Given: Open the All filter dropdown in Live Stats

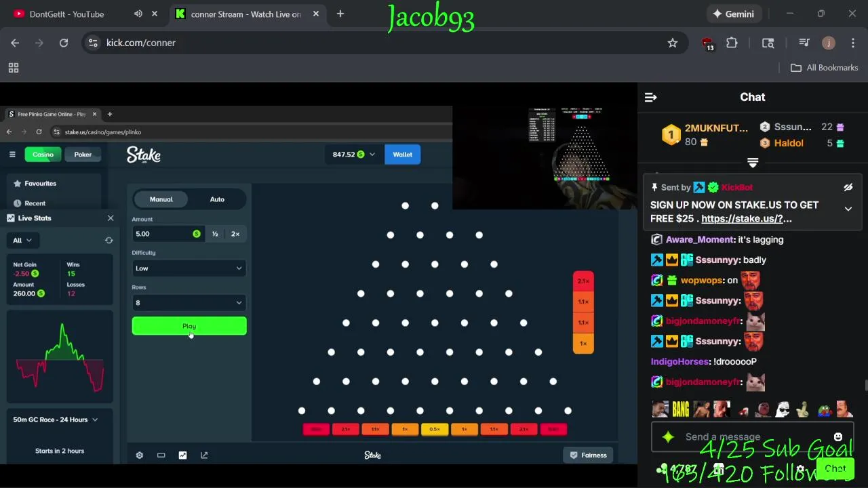Looking at the screenshot, I should 22,240.
